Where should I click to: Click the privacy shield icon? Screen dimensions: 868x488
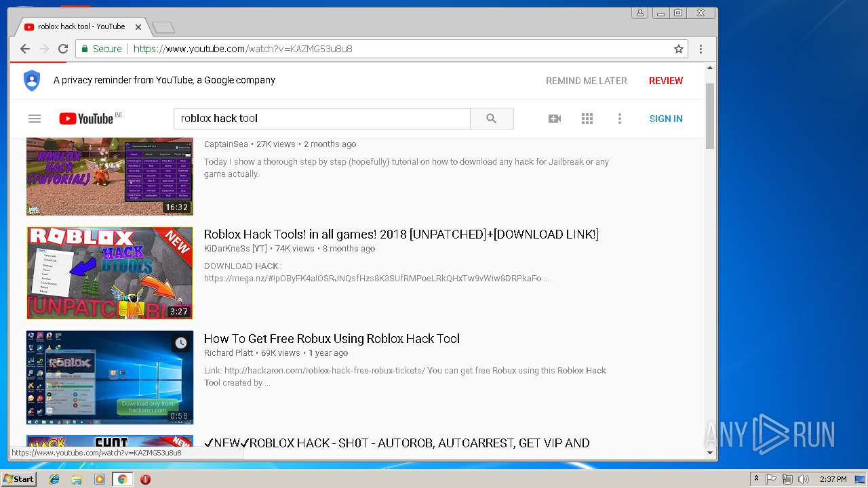pos(32,81)
